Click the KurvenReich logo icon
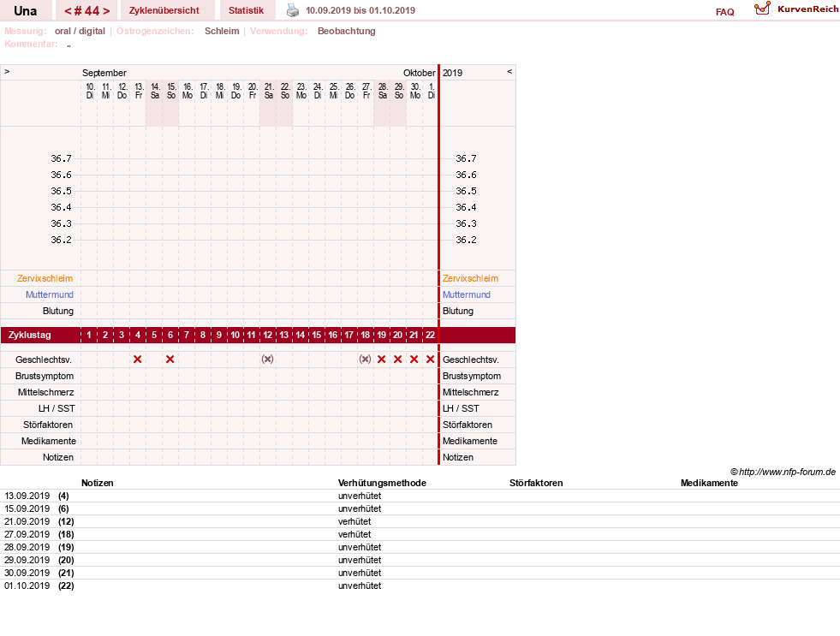840x636 pixels. click(x=762, y=8)
